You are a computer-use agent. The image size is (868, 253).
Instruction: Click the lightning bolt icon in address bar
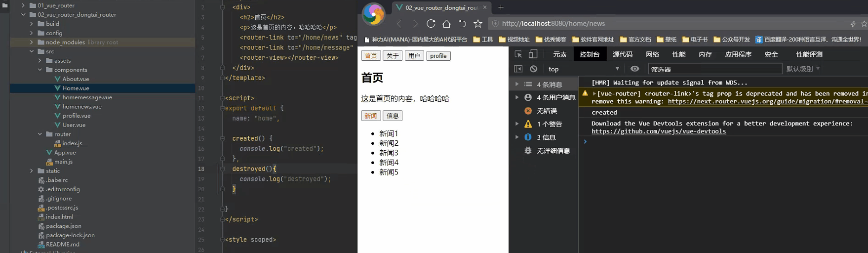[853, 24]
